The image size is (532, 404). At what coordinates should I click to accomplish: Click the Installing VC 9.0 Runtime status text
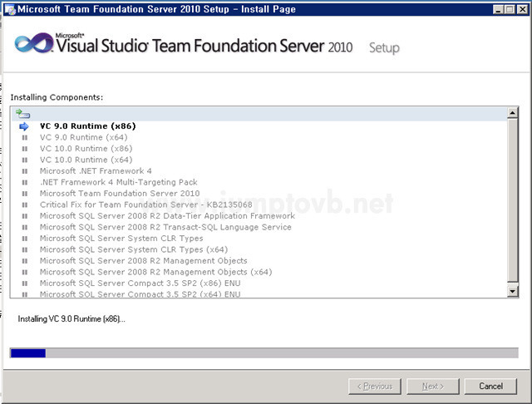tap(71, 319)
